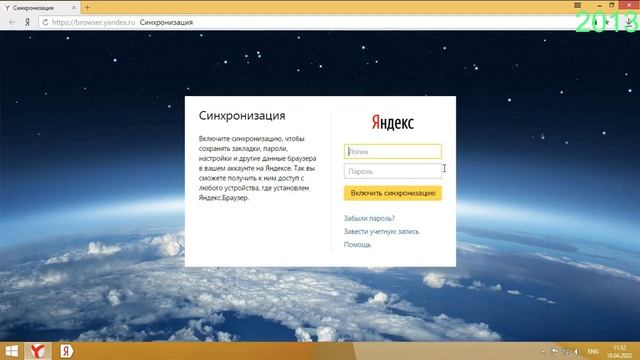Restore down the browser window
The width and height of the screenshot is (640, 360).
tap(611, 5)
